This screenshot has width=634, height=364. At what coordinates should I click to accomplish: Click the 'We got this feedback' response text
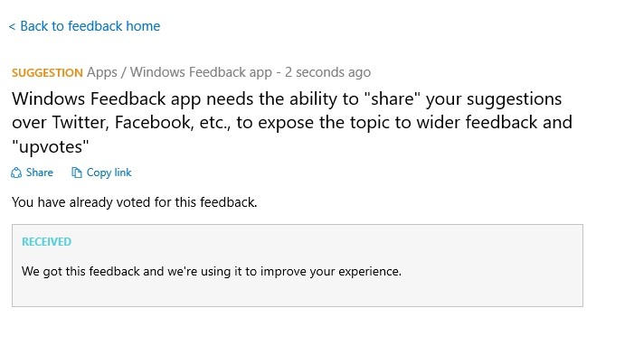[x=211, y=271]
